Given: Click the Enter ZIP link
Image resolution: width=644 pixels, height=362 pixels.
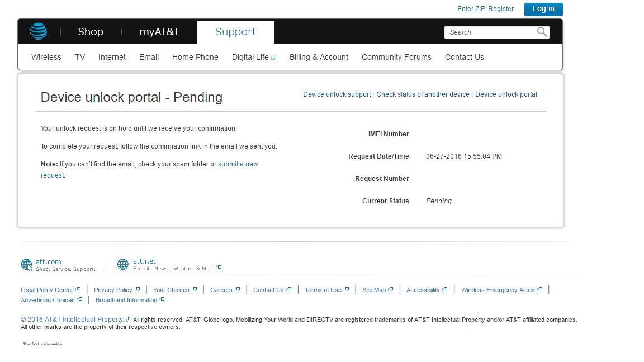Looking at the screenshot, I should 471,9.
